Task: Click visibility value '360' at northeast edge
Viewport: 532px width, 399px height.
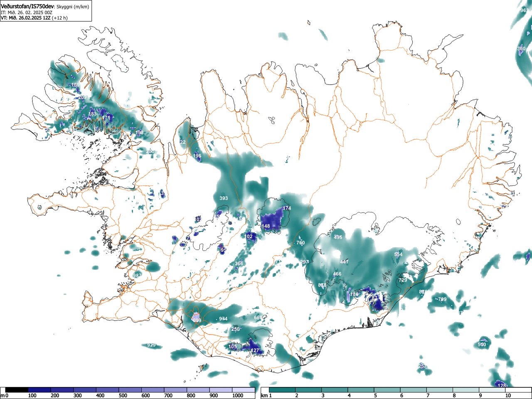Action: (x=521, y=49)
